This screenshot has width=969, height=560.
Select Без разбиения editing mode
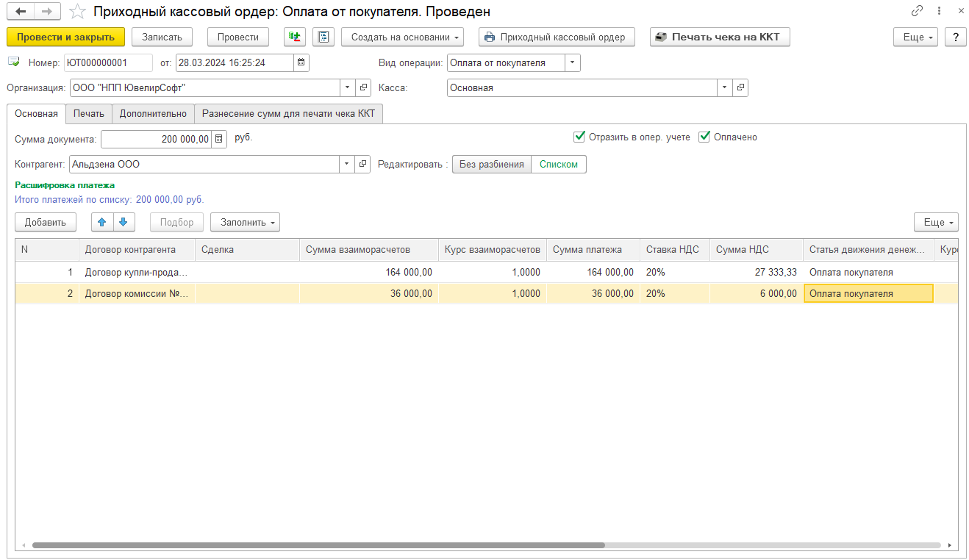pyautogui.click(x=492, y=164)
